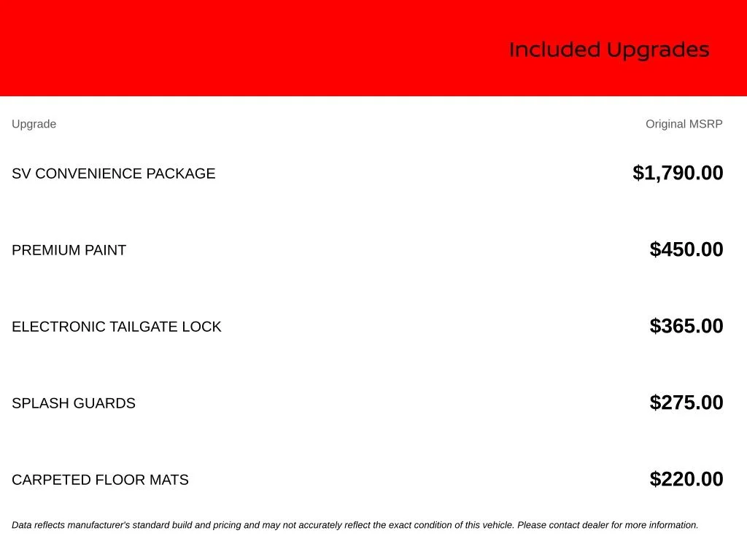Select CARPETED FLOOR MATS upgrade name

pyautogui.click(x=100, y=480)
